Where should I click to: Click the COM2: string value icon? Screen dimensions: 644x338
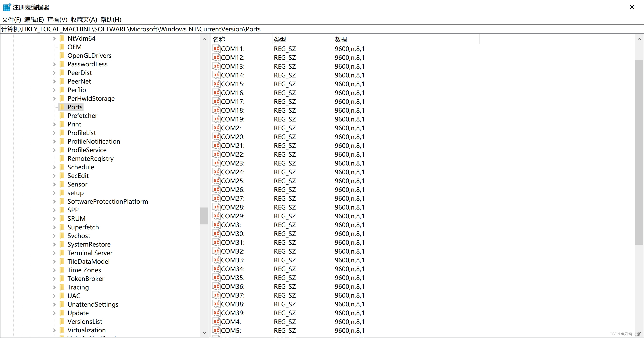coord(216,128)
